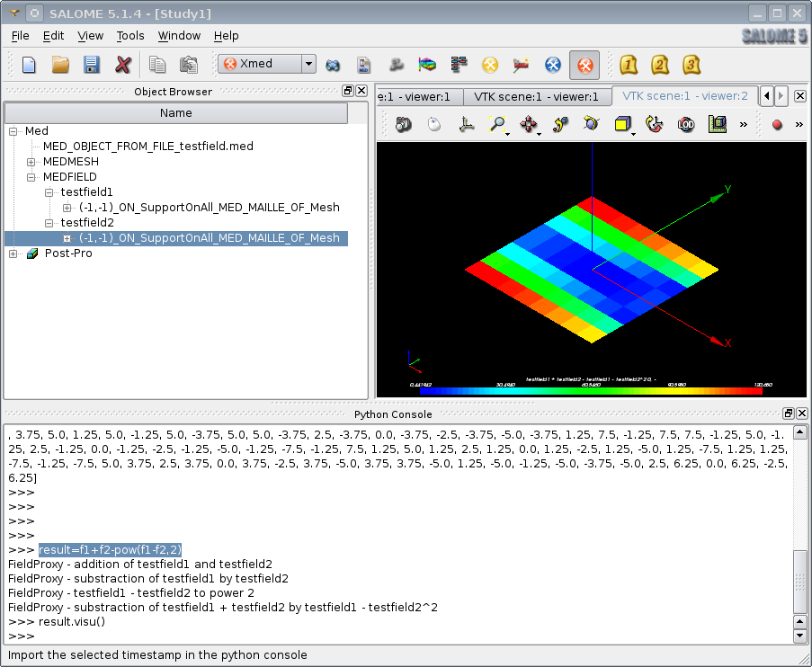Collapse the testfield2 tree node
The height and width of the screenshot is (667, 812).
[49, 223]
